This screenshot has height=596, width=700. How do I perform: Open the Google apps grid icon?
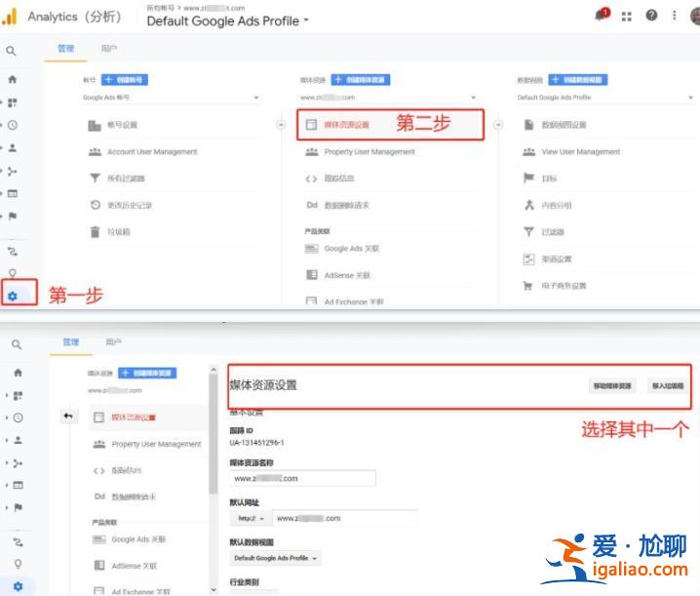(627, 17)
